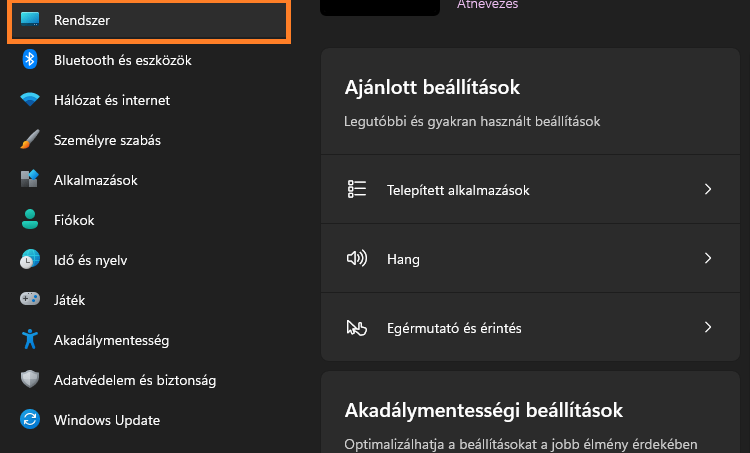This screenshot has width=750, height=453.
Task: Click the Fiókok person icon
Action: tap(30, 220)
